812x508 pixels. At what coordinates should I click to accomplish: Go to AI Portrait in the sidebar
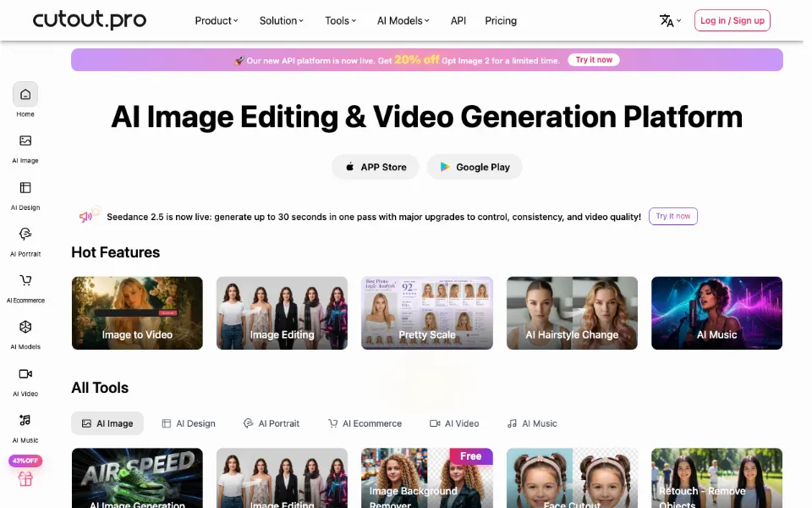(25, 234)
